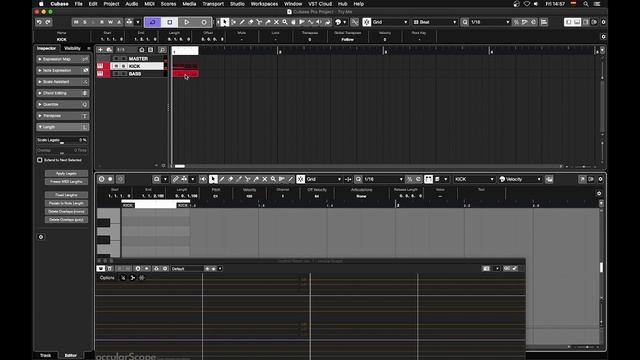
Task: Toggle Solo Editor button in Key Editor toolbar
Action: point(101,179)
